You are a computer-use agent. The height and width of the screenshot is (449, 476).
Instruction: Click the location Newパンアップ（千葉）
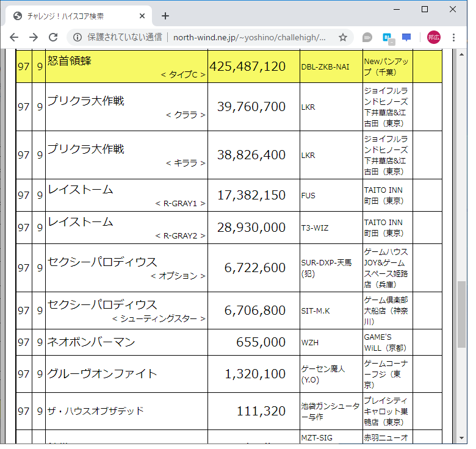point(386,66)
